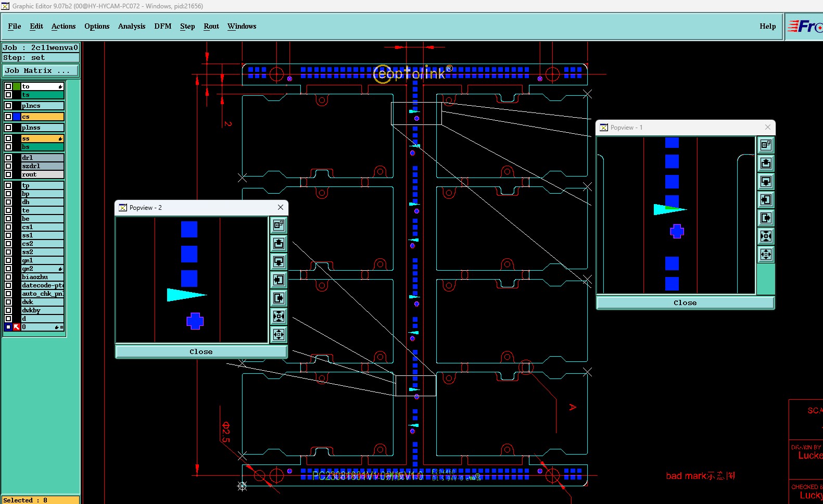This screenshot has height=504, width=823.
Task: Open the Windows menu
Action: (x=242, y=26)
